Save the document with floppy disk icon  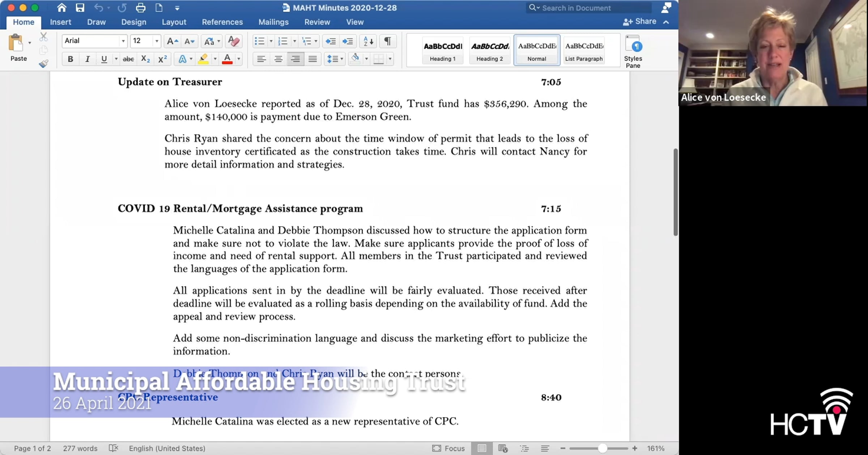pyautogui.click(x=80, y=8)
